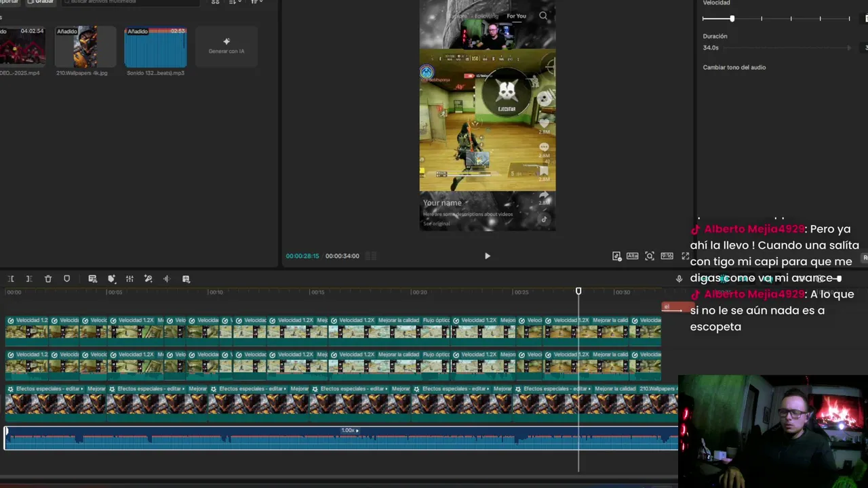Click the 00:10 mark on timeline ruler
Viewport: 868px width, 488px height.
216,292
